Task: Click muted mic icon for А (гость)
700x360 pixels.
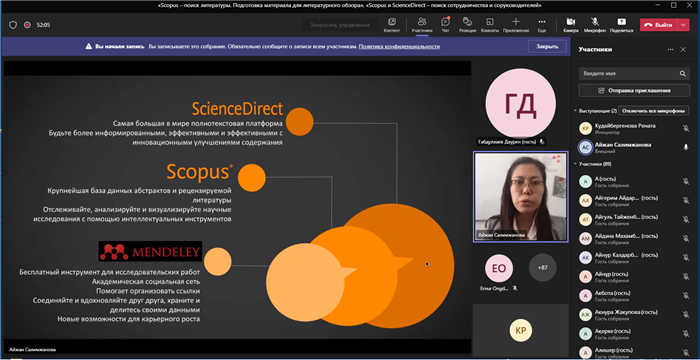Action: [686, 181]
